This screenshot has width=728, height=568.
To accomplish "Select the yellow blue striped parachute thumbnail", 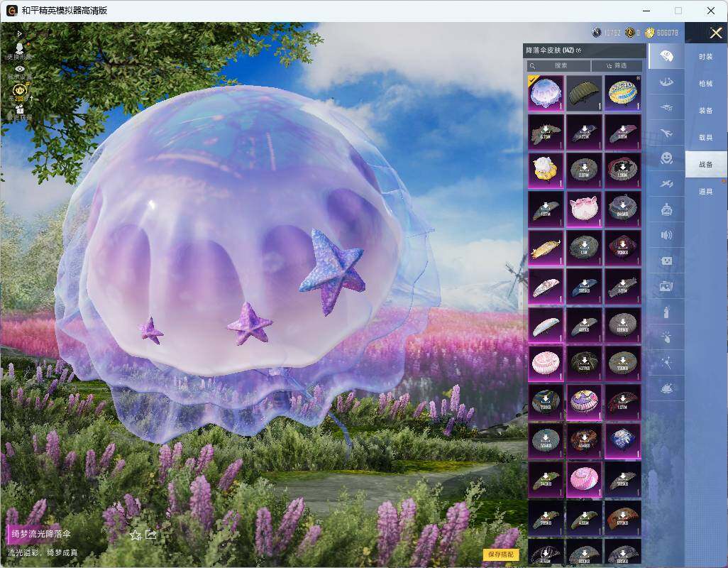I will click(x=622, y=93).
